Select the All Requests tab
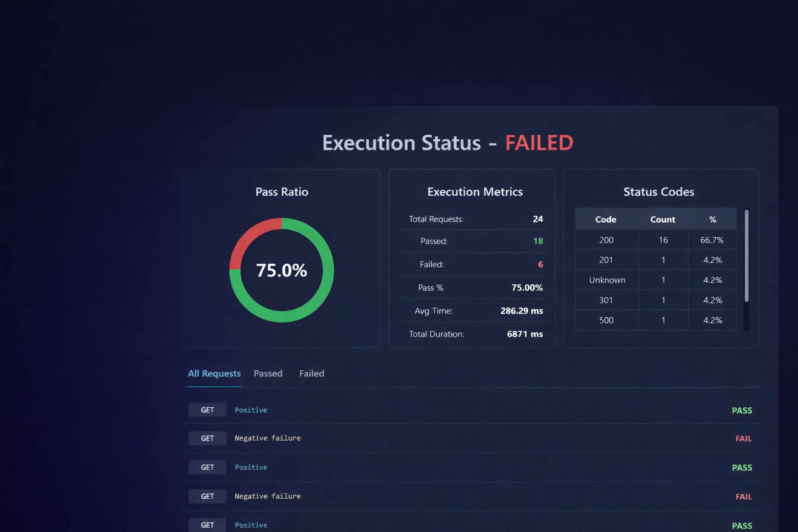The image size is (798, 532). coord(214,373)
